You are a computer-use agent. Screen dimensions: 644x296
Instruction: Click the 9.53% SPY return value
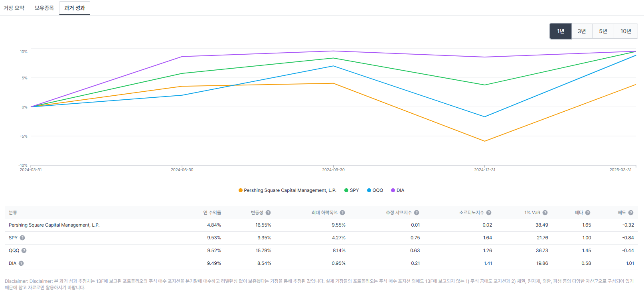point(214,238)
